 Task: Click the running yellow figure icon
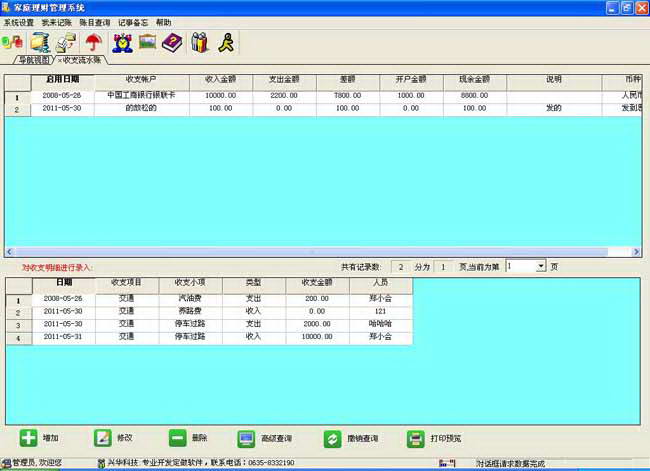click(x=227, y=42)
